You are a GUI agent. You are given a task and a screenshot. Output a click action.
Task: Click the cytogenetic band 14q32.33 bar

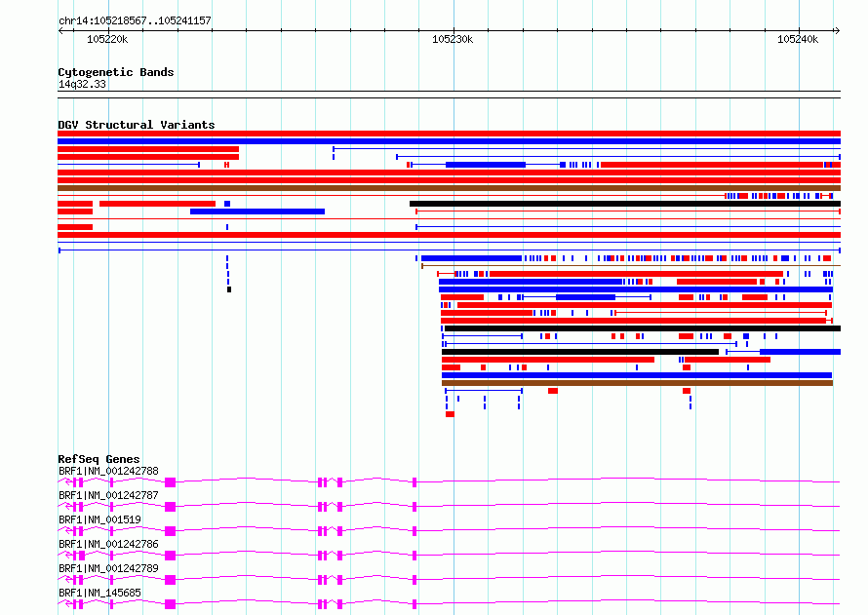point(449,95)
